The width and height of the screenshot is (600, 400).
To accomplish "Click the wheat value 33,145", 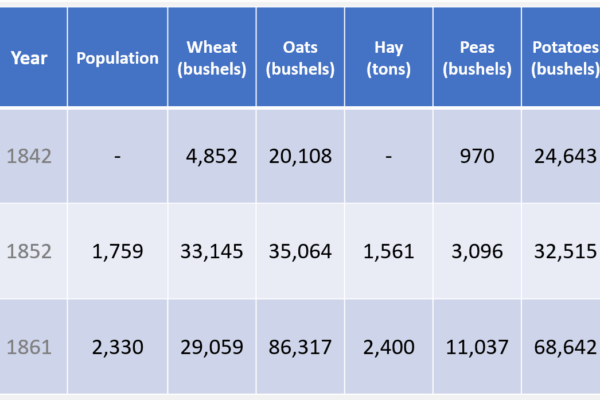I will click(211, 252).
